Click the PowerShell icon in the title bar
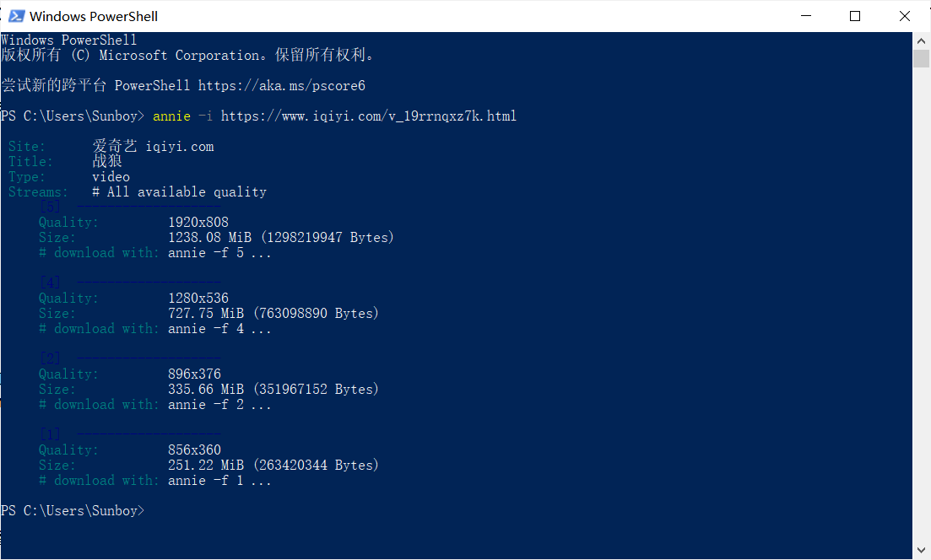 (x=16, y=16)
